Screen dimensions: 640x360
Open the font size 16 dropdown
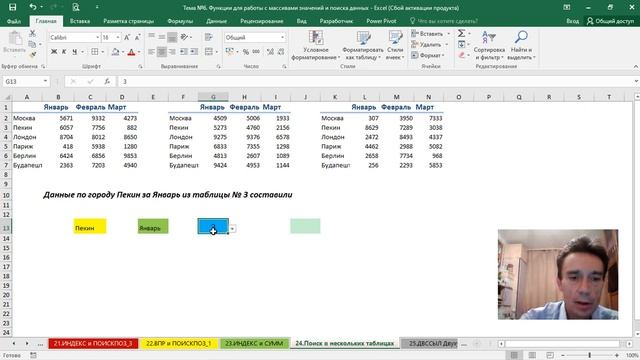[118, 37]
